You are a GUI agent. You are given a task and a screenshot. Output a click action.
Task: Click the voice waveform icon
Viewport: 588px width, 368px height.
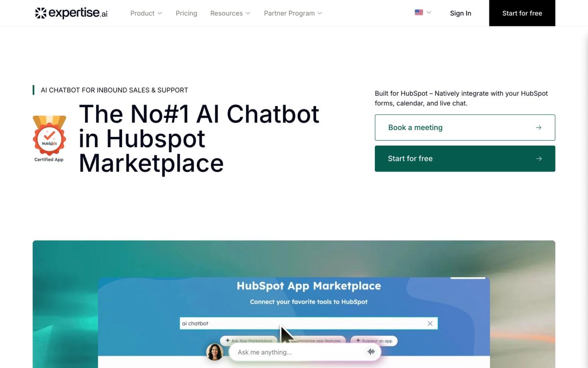tap(371, 352)
